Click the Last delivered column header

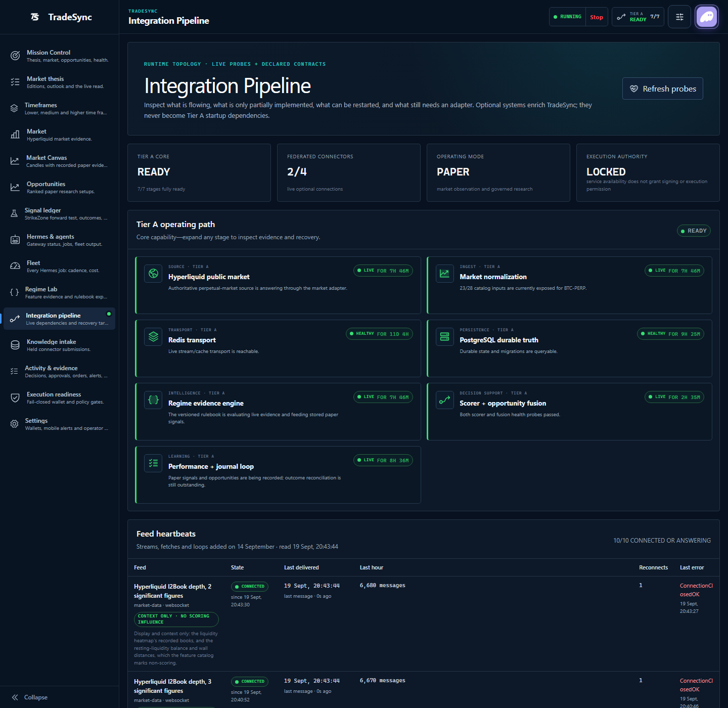click(301, 567)
